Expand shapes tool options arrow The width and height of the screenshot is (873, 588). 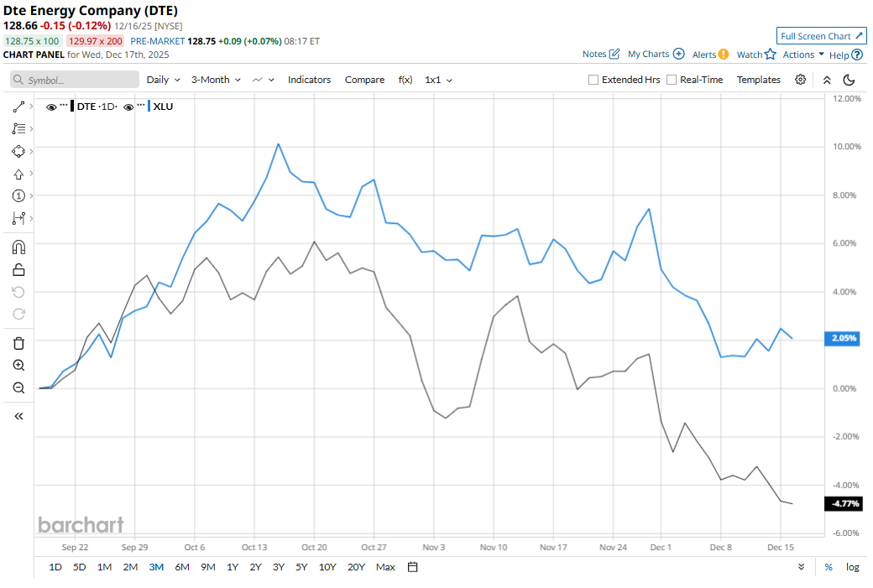point(31,151)
